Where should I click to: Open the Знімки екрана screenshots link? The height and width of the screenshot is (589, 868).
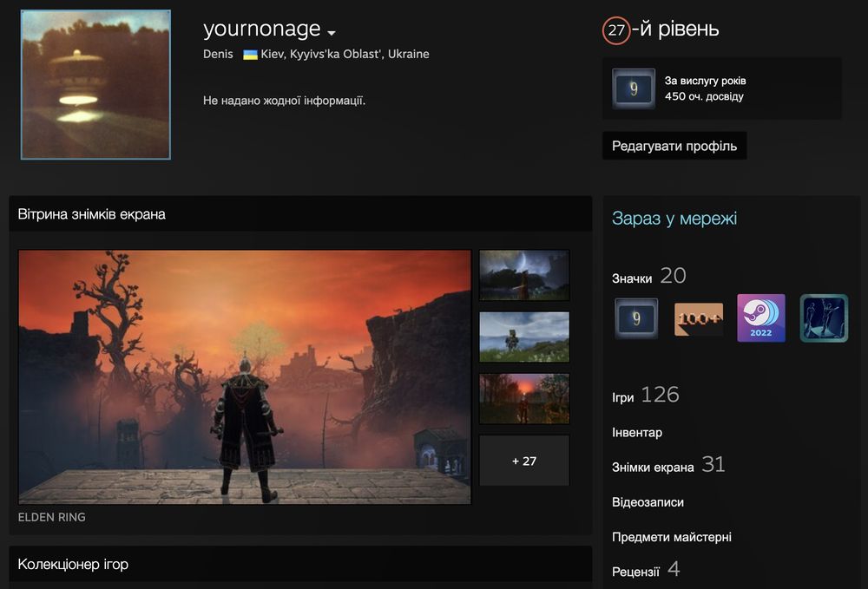click(x=653, y=468)
